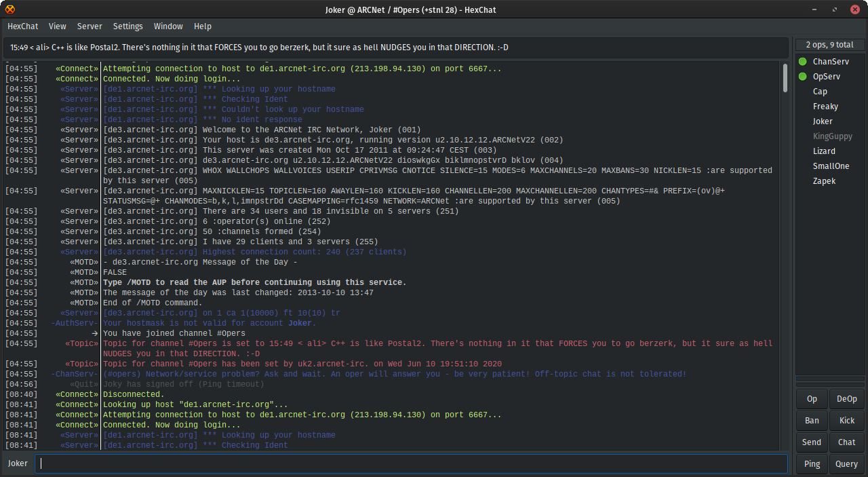The width and height of the screenshot is (868, 477).
Task: Open the Window menu
Action: click(x=168, y=26)
